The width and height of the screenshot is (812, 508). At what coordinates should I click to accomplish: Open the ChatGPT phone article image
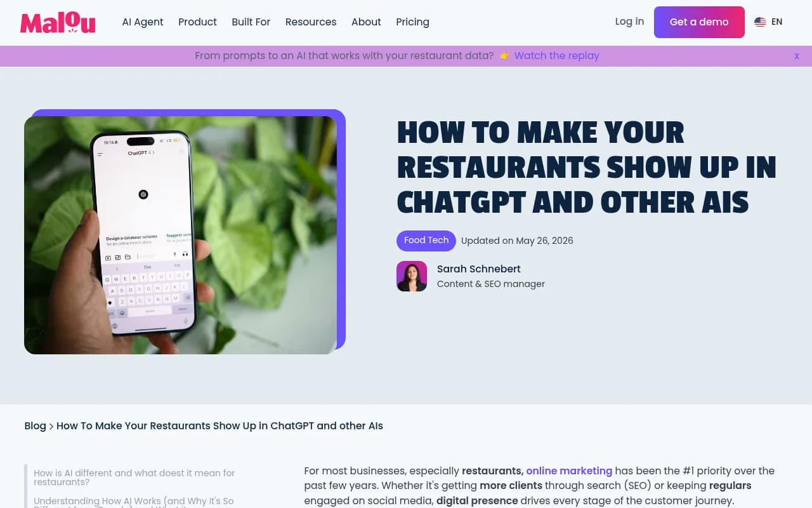(180, 235)
